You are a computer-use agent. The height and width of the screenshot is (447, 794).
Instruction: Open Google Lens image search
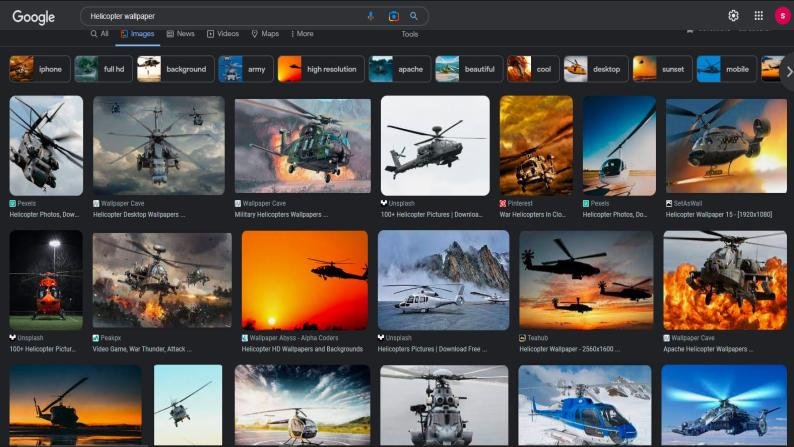(x=393, y=16)
